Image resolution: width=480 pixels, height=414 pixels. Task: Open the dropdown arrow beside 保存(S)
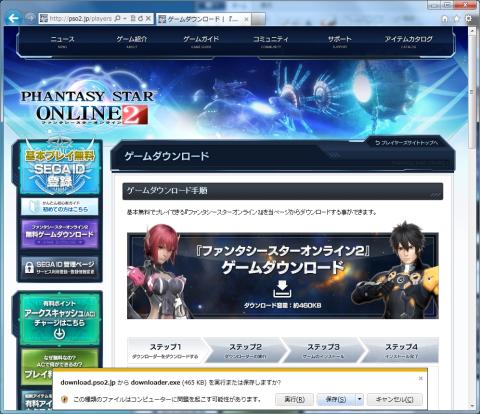click(x=359, y=399)
